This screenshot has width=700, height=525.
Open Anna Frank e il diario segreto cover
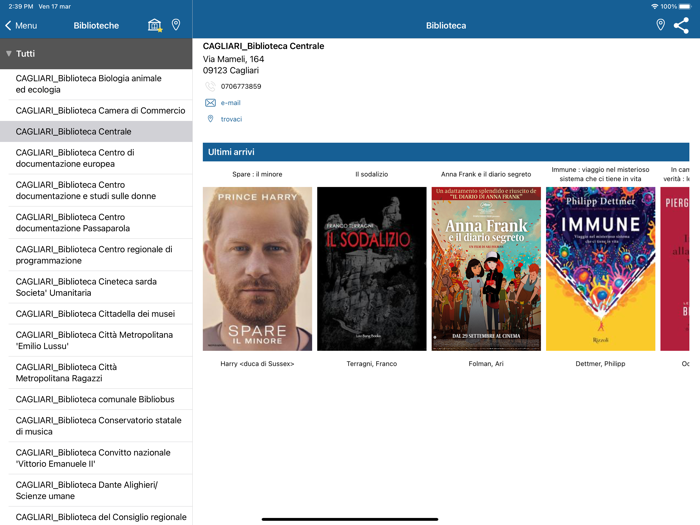pos(486,269)
